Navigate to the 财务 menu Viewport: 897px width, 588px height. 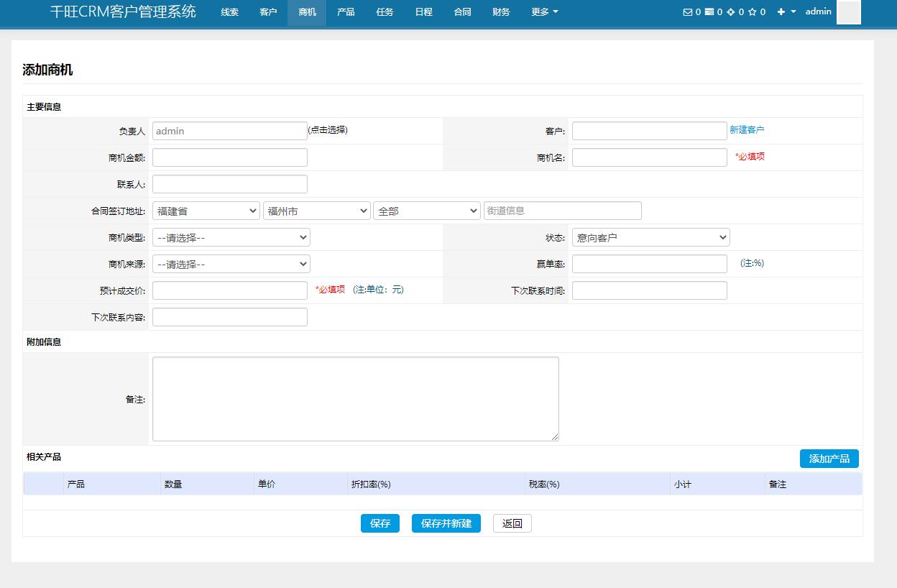click(502, 12)
